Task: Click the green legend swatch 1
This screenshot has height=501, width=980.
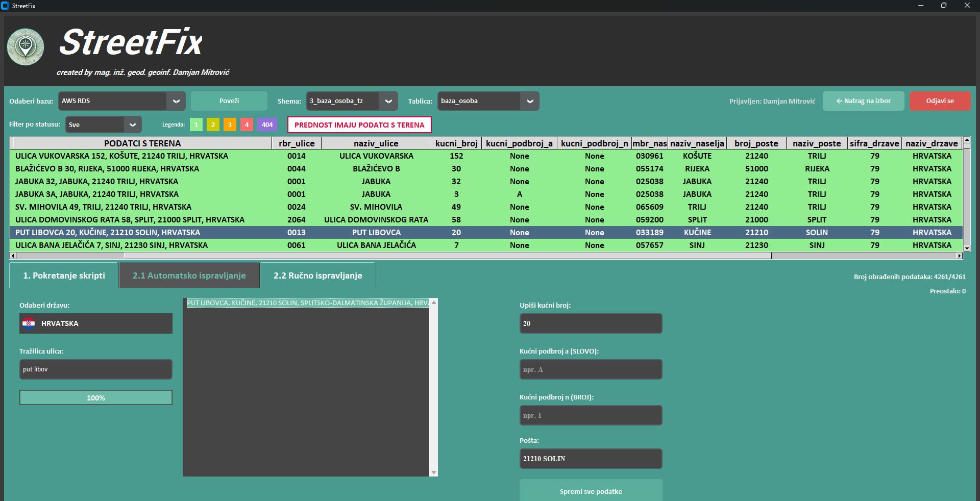Action: click(196, 124)
